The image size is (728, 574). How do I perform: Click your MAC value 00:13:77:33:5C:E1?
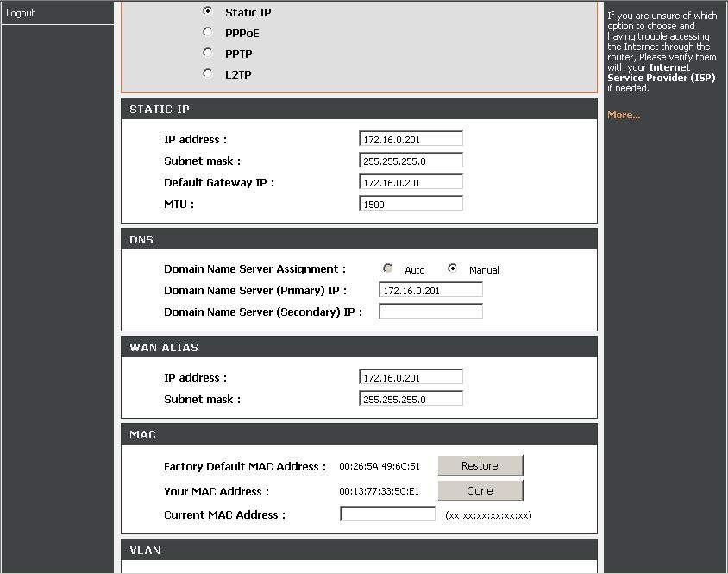(x=379, y=491)
